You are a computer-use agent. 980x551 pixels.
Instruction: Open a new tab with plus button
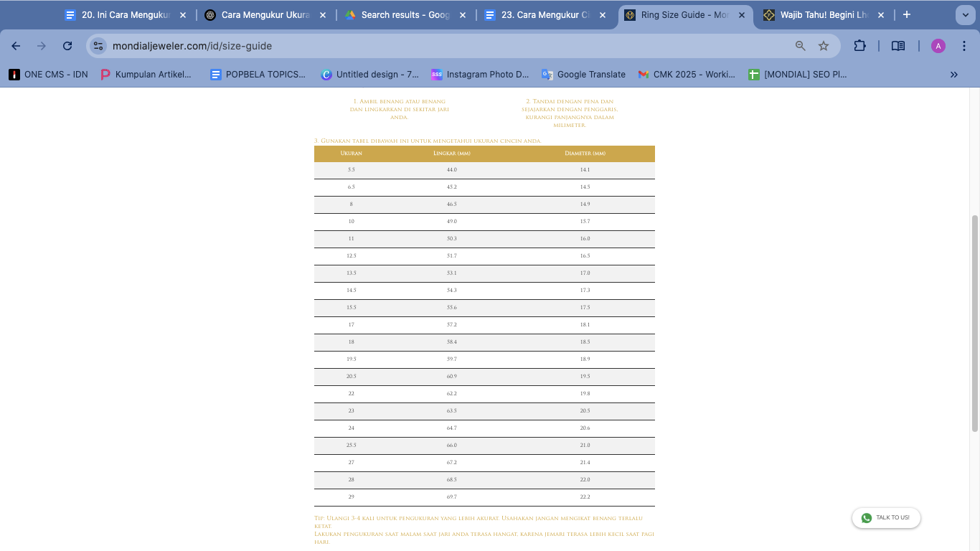[907, 15]
